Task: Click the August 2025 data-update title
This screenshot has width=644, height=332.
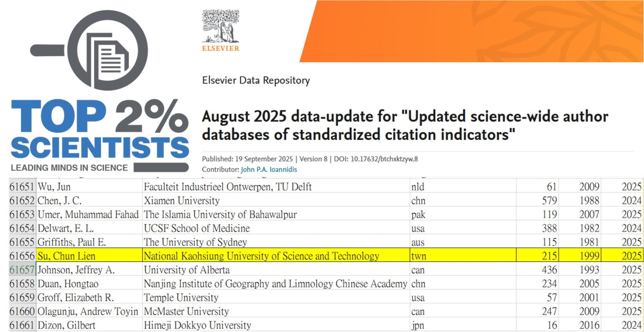Action: [405, 125]
